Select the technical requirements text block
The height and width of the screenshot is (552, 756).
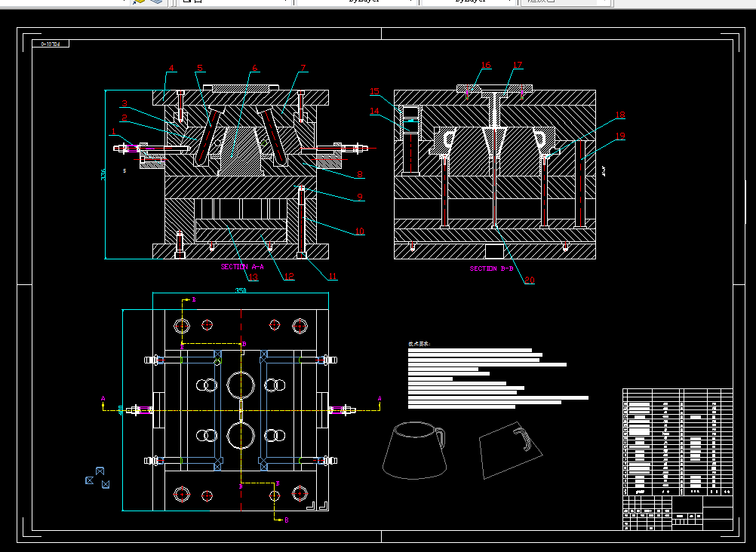tap(498, 375)
